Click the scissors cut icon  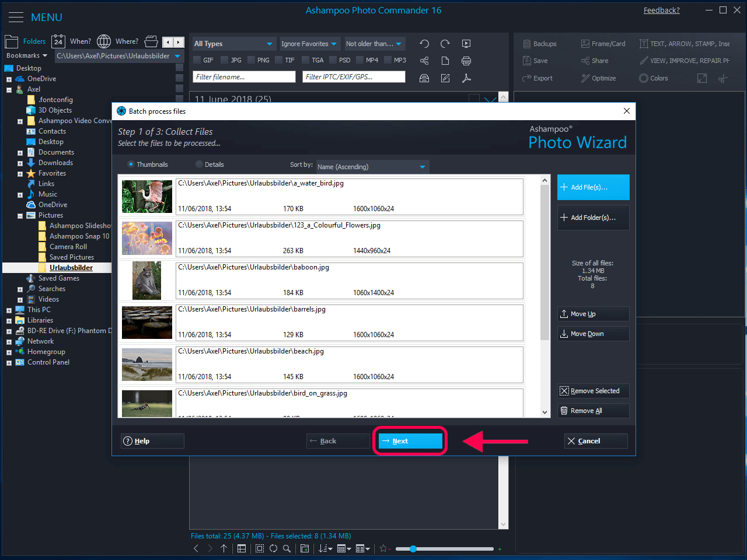point(723,78)
